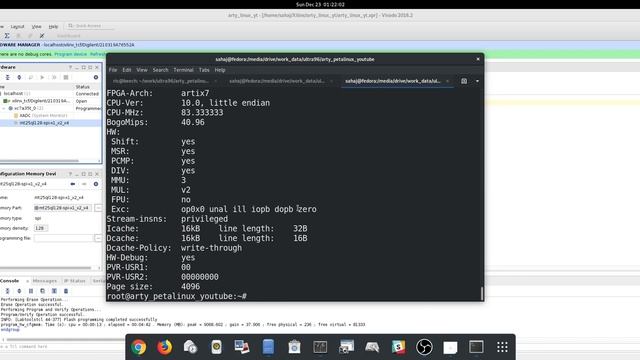The width and height of the screenshot is (640, 360).
Task: Click the X cancel icon in Vivado toolbar
Action: [x=42, y=36]
